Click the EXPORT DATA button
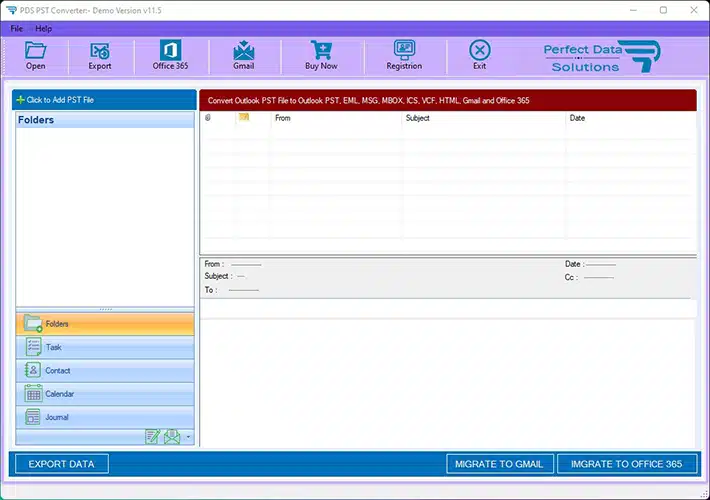The height and width of the screenshot is (500, 710). [62, 464]
